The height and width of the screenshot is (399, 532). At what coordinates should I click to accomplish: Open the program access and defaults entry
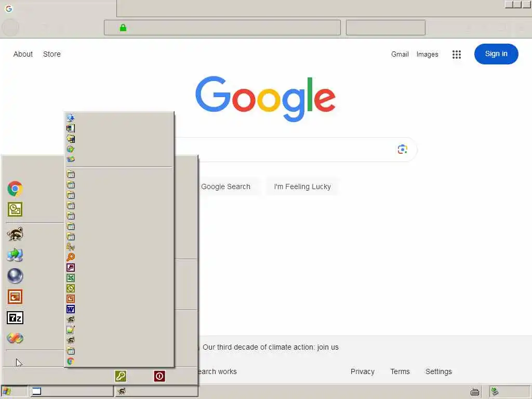coord(71,139)
